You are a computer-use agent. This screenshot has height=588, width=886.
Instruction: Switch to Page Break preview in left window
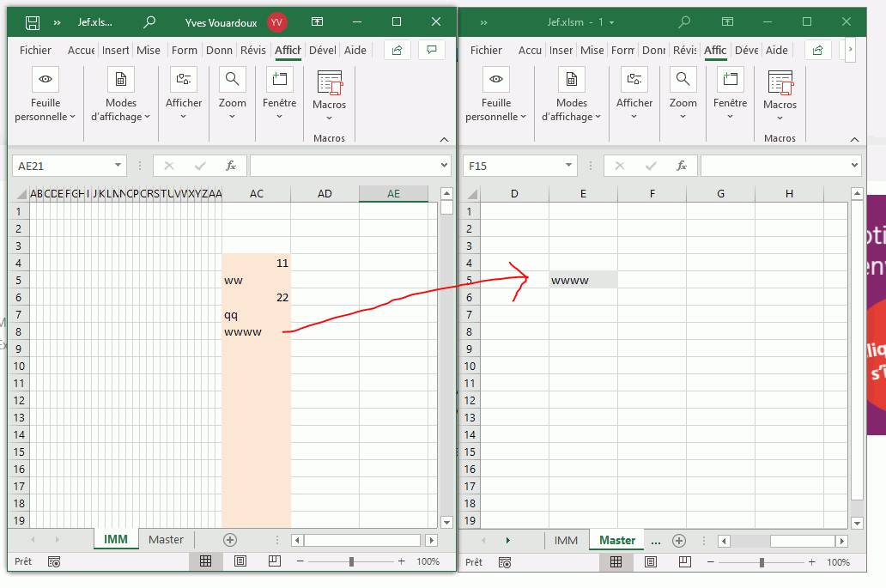(275, 561)
